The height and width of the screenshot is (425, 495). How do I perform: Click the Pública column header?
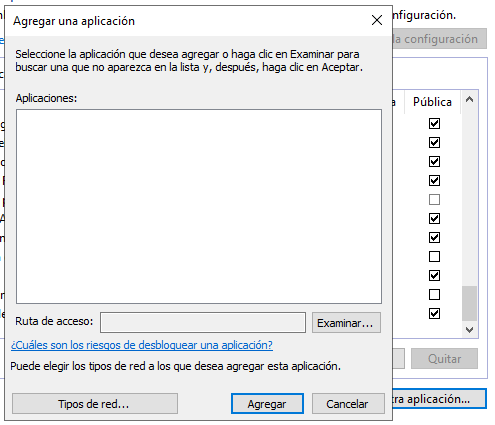coord(432,102)
